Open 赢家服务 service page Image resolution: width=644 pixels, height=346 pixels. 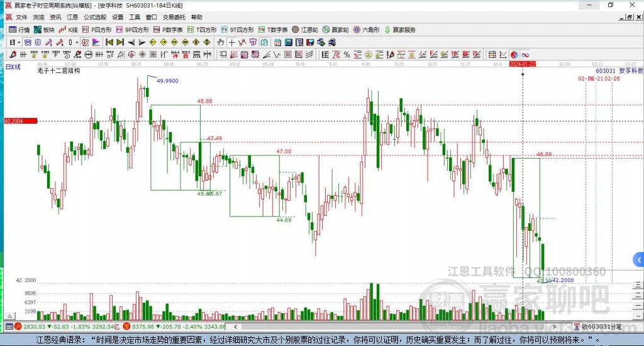[400, 30]
